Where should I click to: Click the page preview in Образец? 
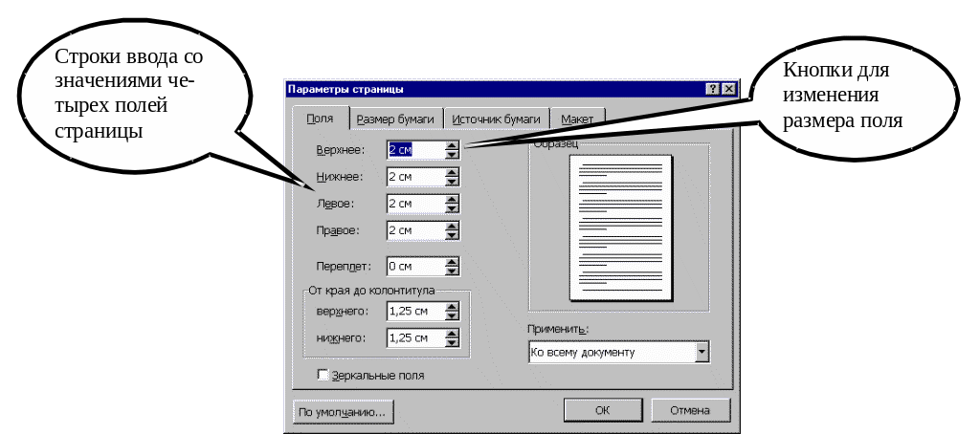(620, 228)
